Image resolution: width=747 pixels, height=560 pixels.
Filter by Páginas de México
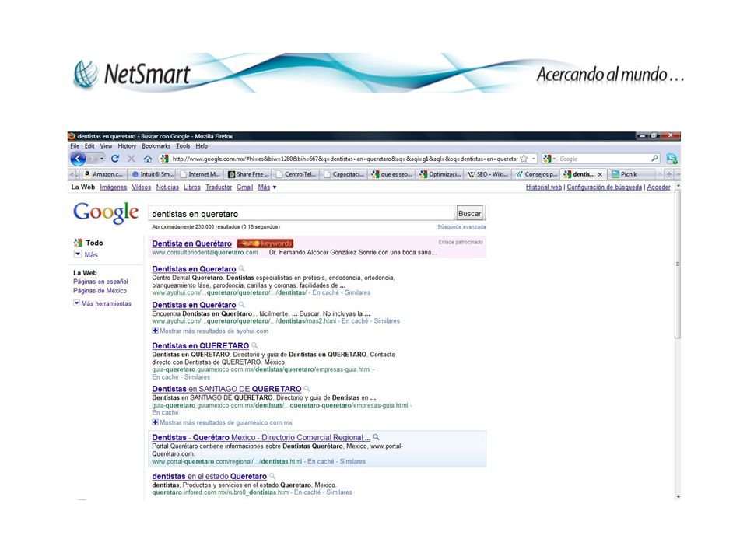click(100, 290)
